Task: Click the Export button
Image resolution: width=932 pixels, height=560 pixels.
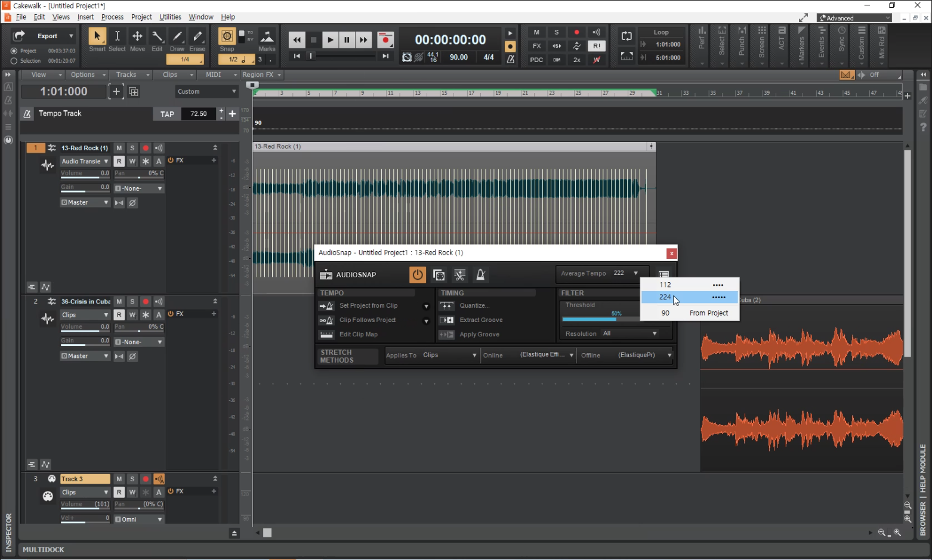Action: 44,36
